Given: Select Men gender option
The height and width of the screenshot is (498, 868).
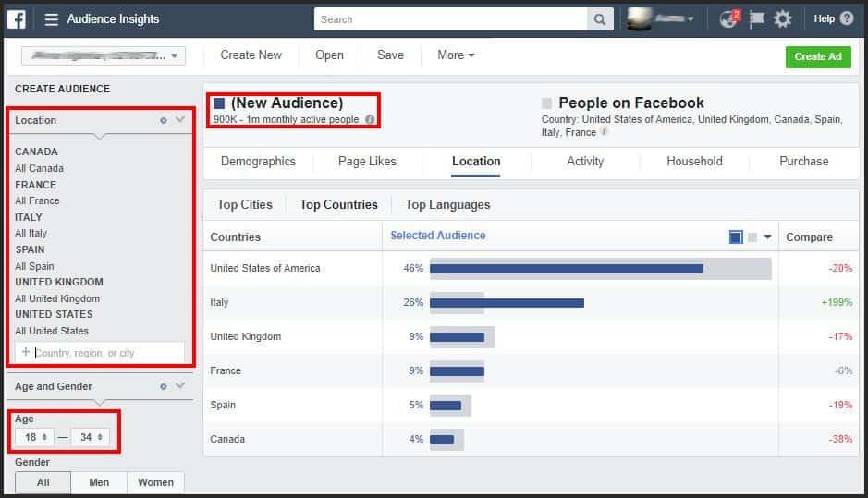Looking at the screenshot, I should (99, 482).
